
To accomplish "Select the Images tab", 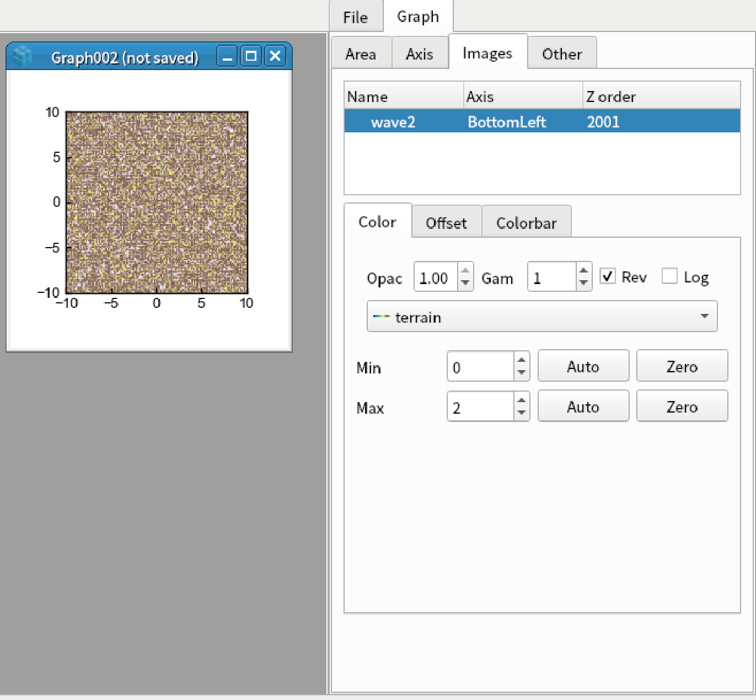I will pos(487,53).
